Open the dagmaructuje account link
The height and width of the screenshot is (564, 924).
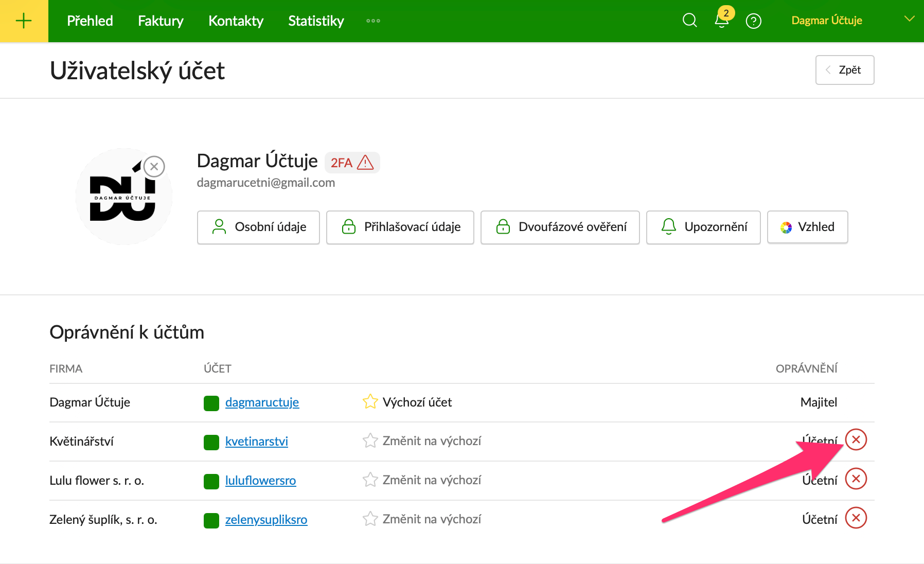point(262,402)
